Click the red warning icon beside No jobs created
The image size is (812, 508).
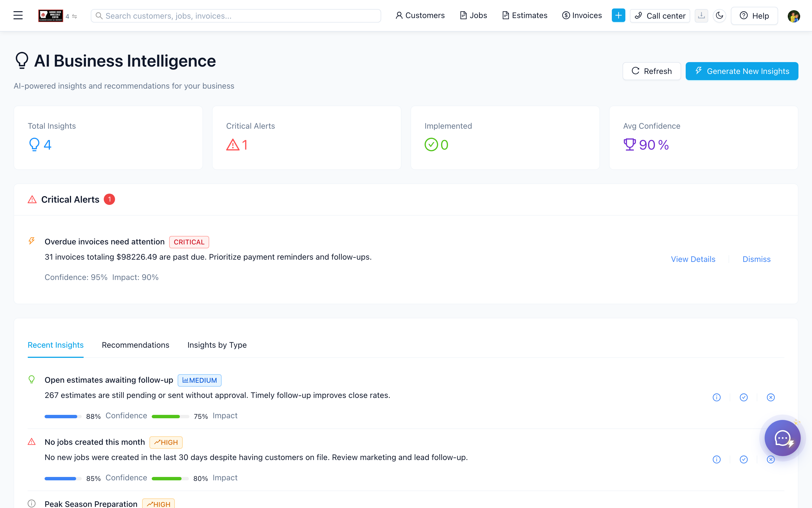(32, 441)
